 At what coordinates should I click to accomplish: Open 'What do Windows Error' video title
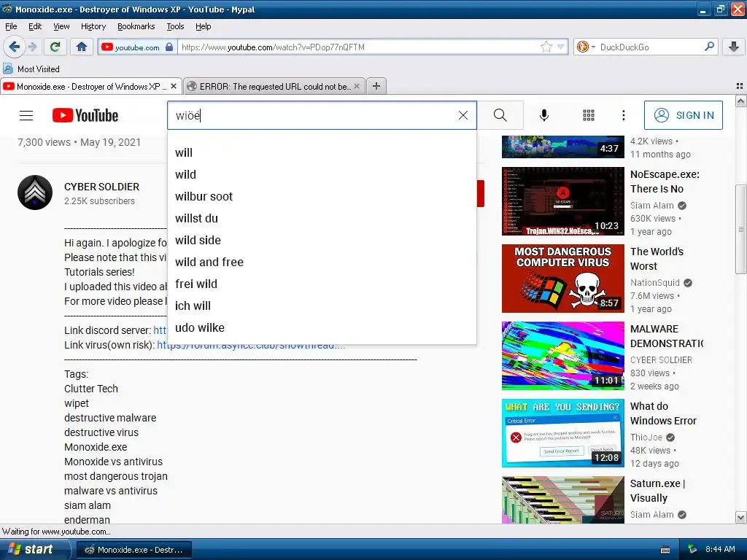coord(663,413)
